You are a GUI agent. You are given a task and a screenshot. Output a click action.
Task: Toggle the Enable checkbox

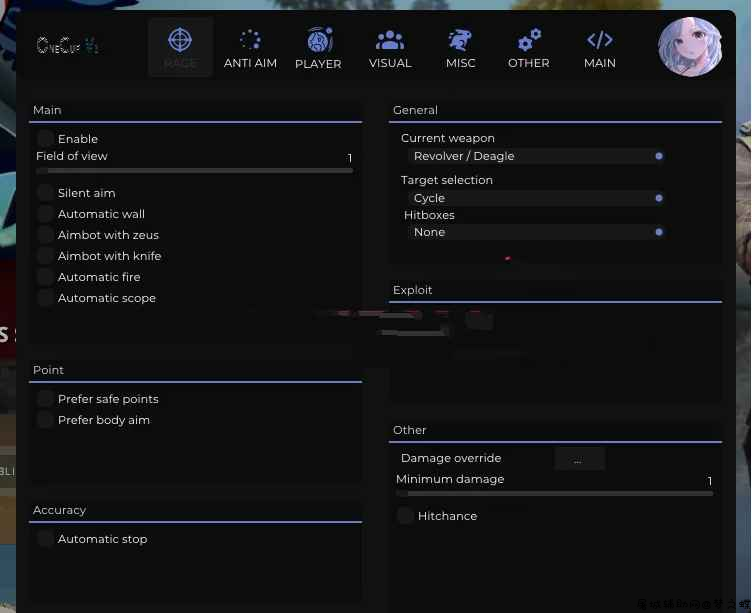coord(46,139)
